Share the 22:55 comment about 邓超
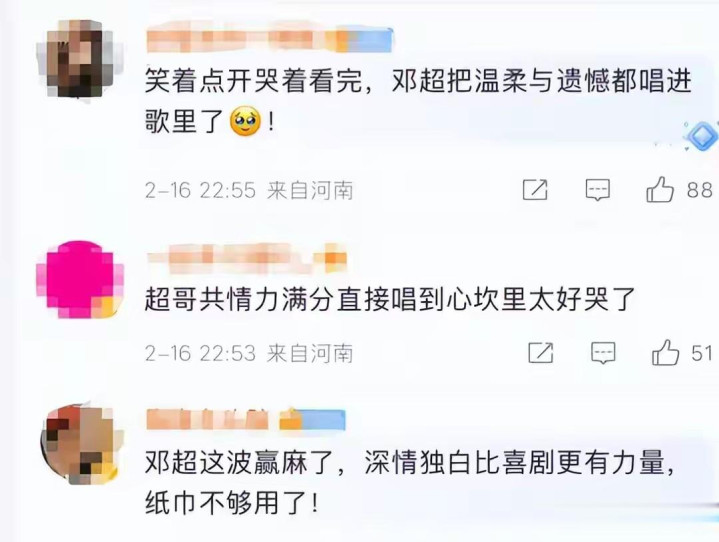The width and height of the screenshot is (719, 542). [x=535, y=190]
